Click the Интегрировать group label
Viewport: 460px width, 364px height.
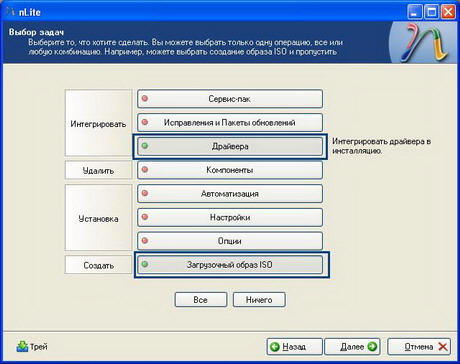(98, 124)
